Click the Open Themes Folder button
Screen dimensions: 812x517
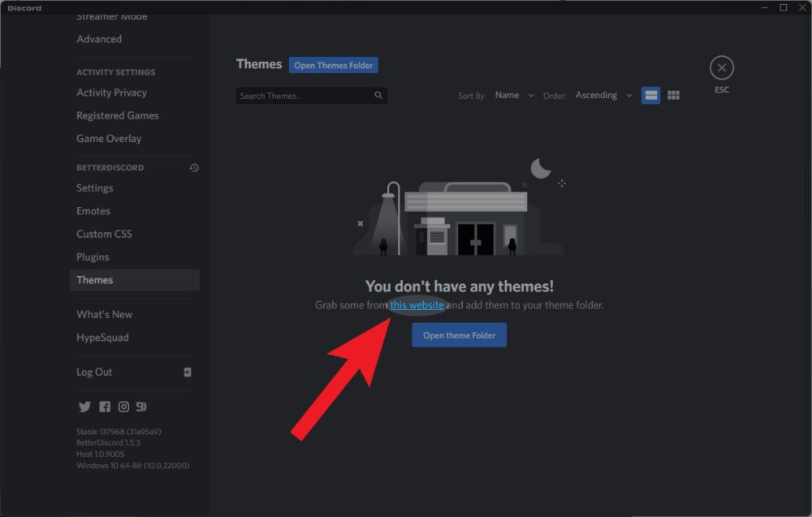333,64
